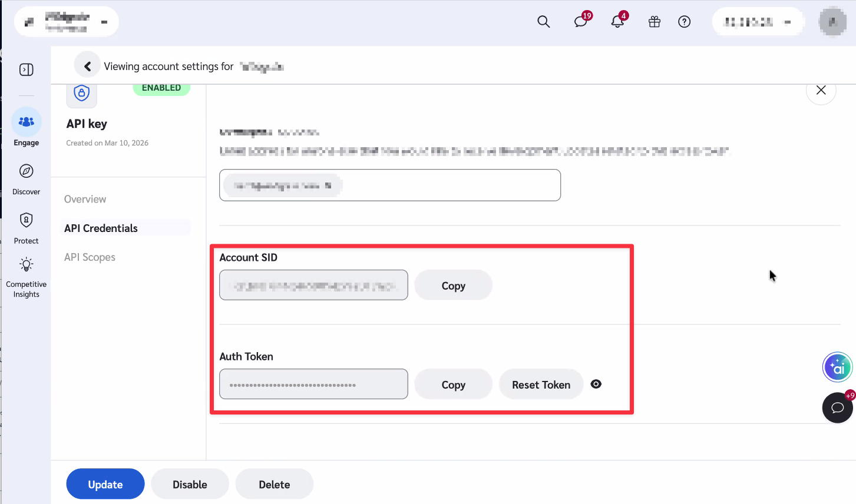
Task: Click Reset Token button
Action: click(x=541, y=384)
